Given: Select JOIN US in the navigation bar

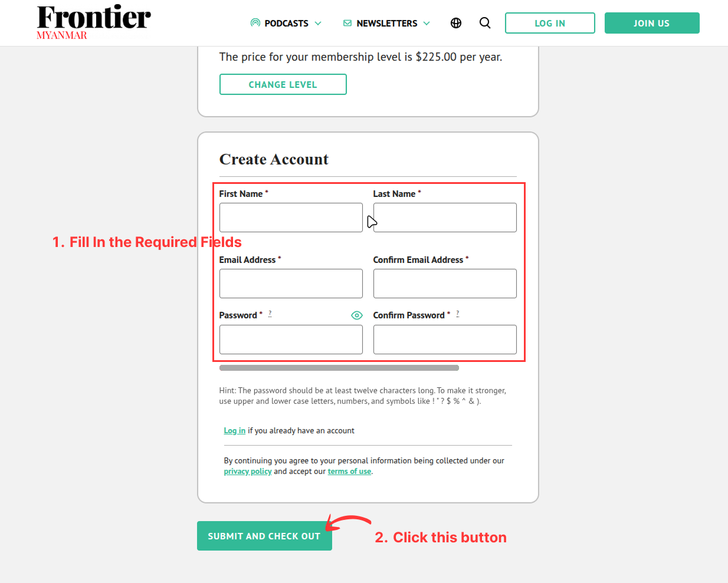Looking at the screenshot, I should pos(651,23).
